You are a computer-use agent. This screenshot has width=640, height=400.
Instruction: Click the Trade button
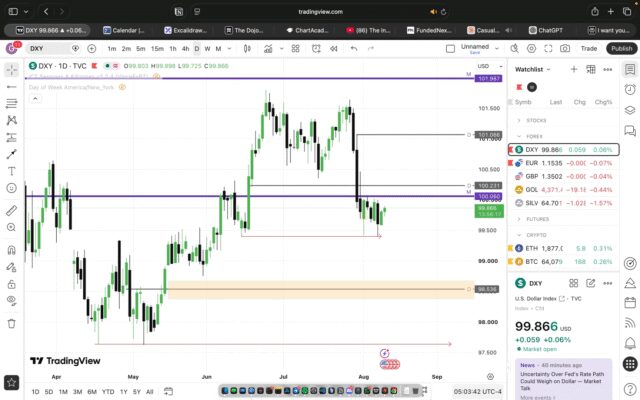pos(589,49)
